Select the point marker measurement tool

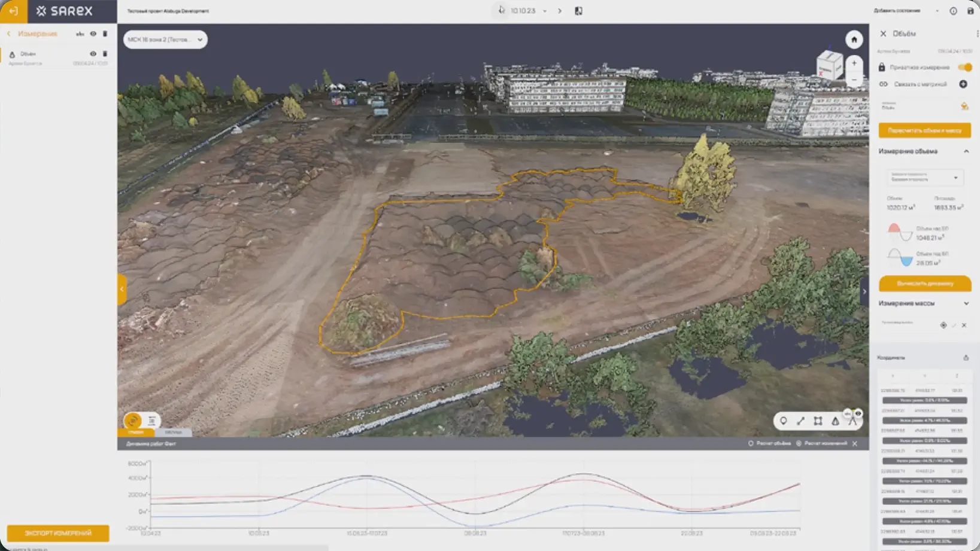[x=783, y=421]
